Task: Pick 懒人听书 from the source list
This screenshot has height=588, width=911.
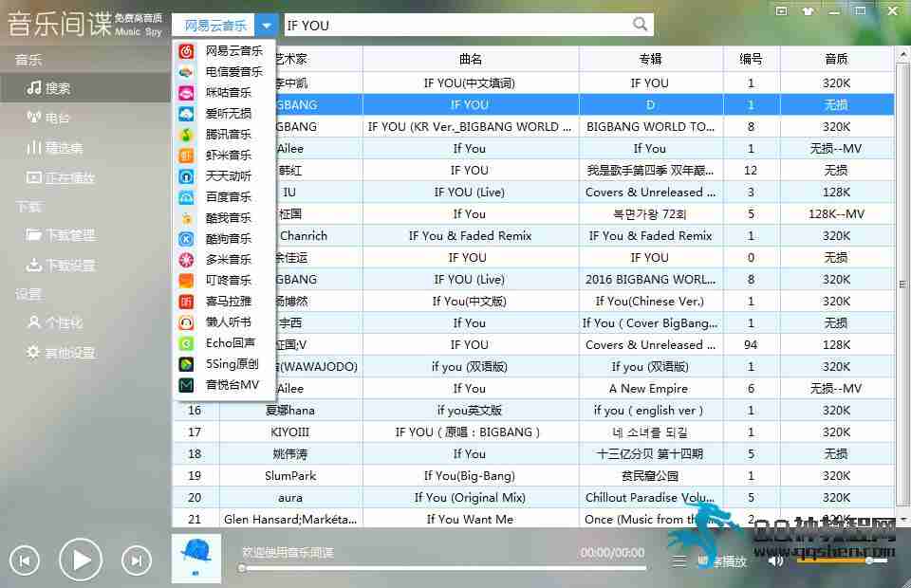Action: 224,322
